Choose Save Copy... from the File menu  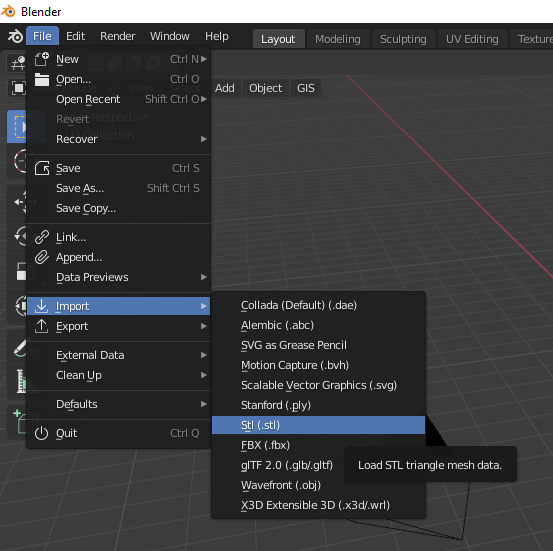(119, 208)
